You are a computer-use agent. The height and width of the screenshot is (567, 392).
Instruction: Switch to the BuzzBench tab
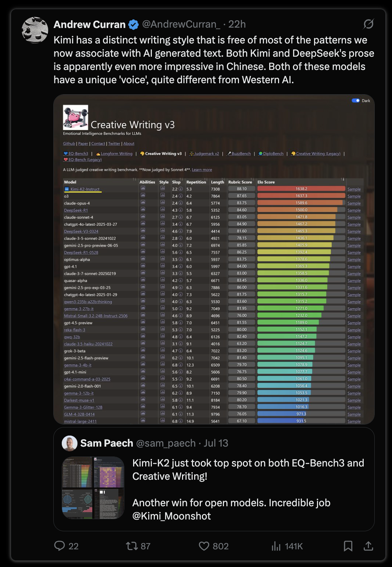click(x=239, y=154)
